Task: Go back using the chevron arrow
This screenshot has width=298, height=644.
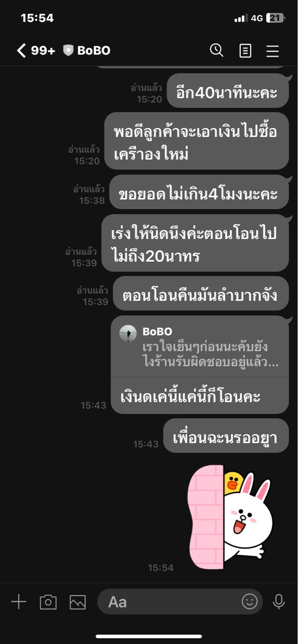Action: [21, 51]
